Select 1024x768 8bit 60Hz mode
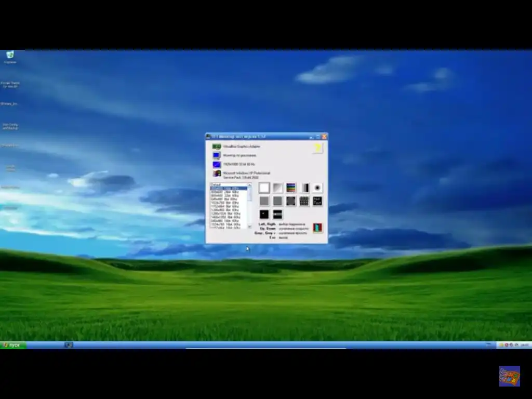Image resolution: width=532 pixels, height=399 pixels. [x=229, y=203]
